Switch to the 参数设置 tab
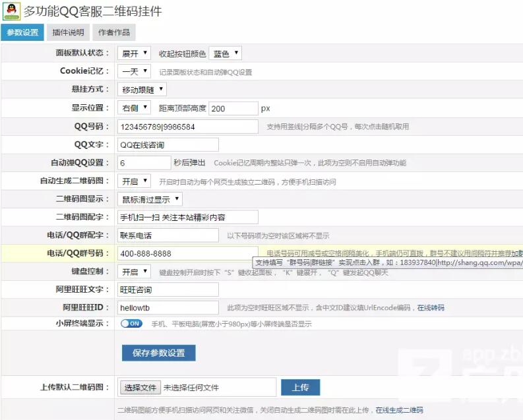 pyautogui.click(x=22, y=32)
